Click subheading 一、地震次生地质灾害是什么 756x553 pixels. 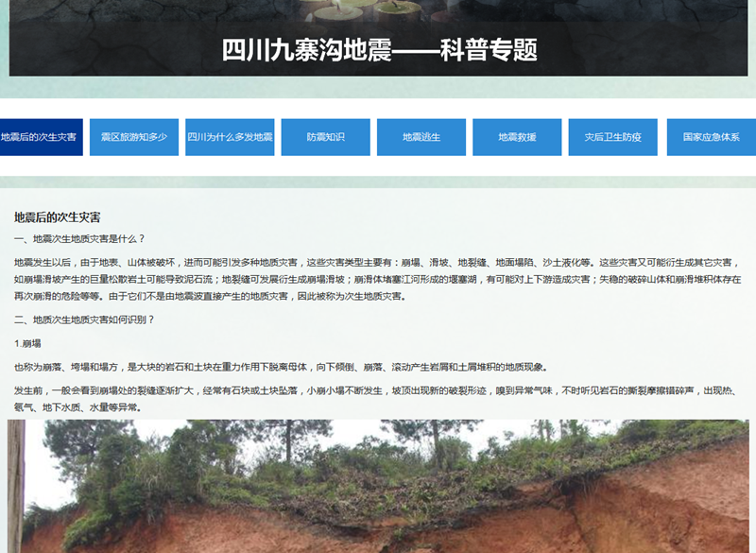80,239
